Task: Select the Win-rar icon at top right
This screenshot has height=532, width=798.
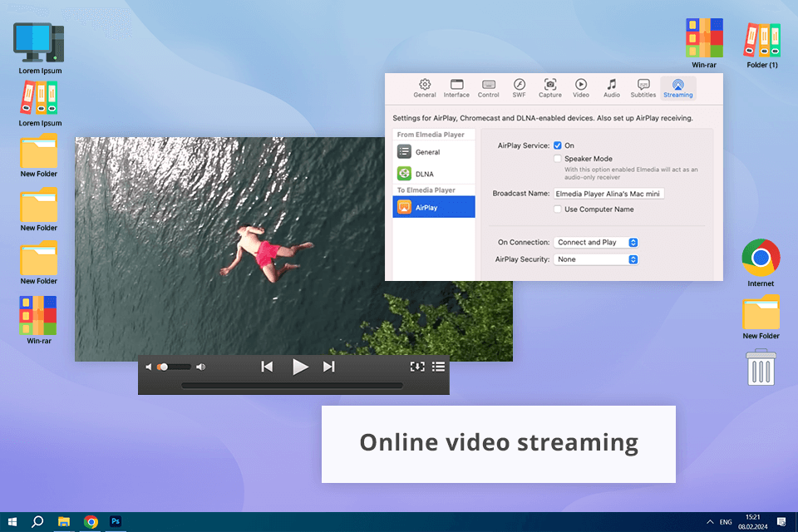Action: (704, 43)
